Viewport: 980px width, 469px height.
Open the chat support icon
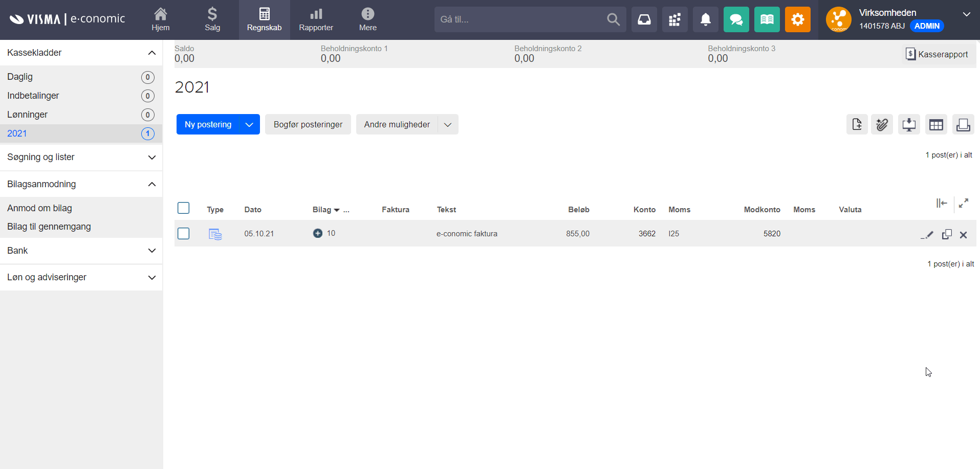click(x=736, y=19)
